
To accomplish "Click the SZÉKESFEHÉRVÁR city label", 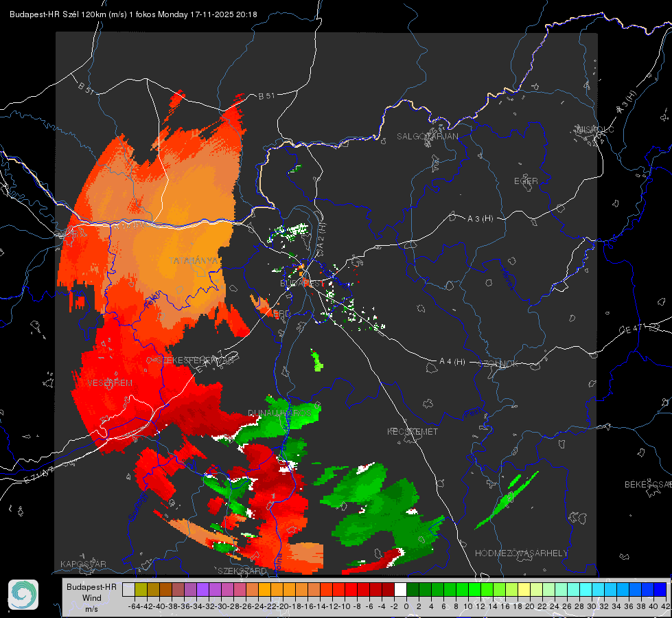I will point(195,360).
